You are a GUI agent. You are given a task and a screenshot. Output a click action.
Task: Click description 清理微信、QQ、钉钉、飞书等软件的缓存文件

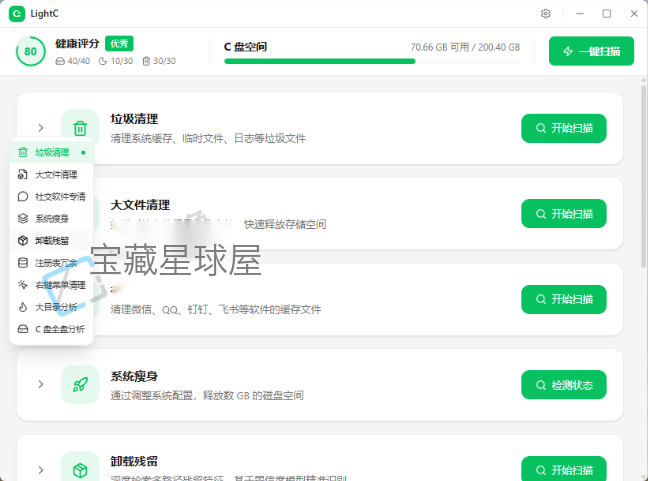[x=216, y=310]
